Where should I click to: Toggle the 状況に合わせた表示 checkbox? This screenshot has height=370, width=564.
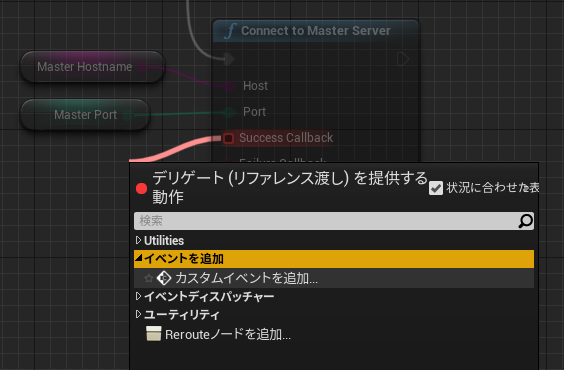436,188
